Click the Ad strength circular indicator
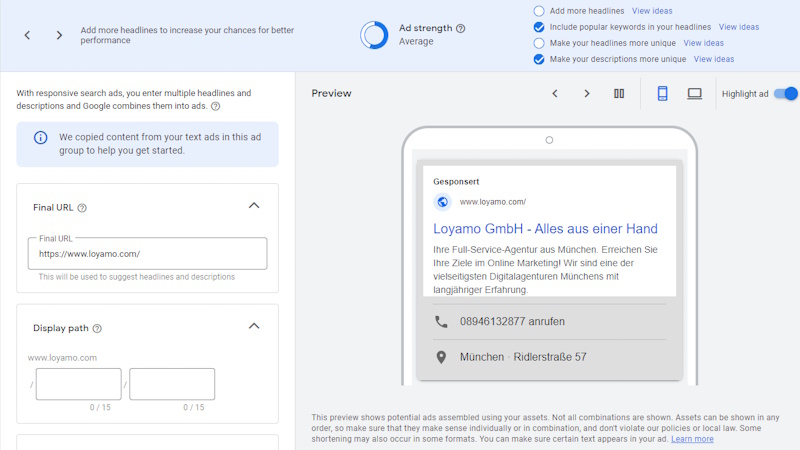The height and width of the screenshot is (450, 800). point(374,35)
